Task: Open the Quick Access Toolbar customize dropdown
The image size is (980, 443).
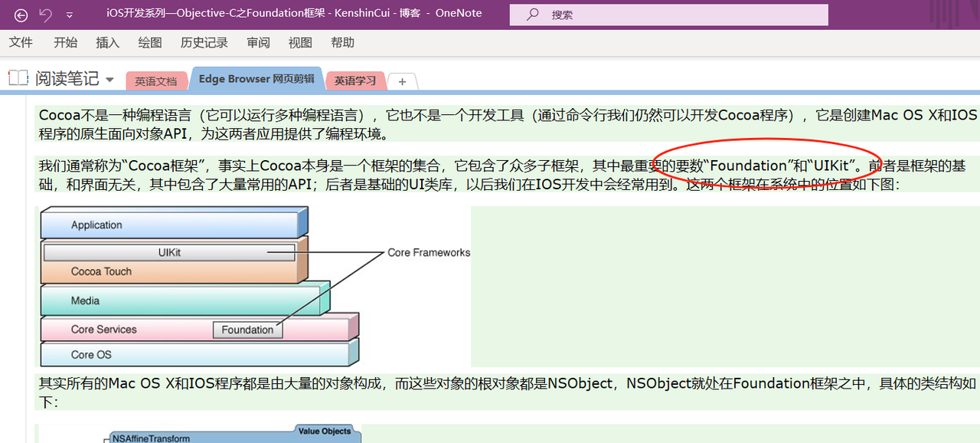Action: (x=70, y=15)
